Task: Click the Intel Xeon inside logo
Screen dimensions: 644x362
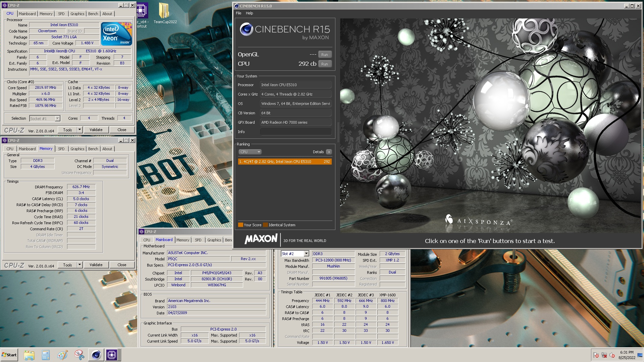Action: coord(116,34)
